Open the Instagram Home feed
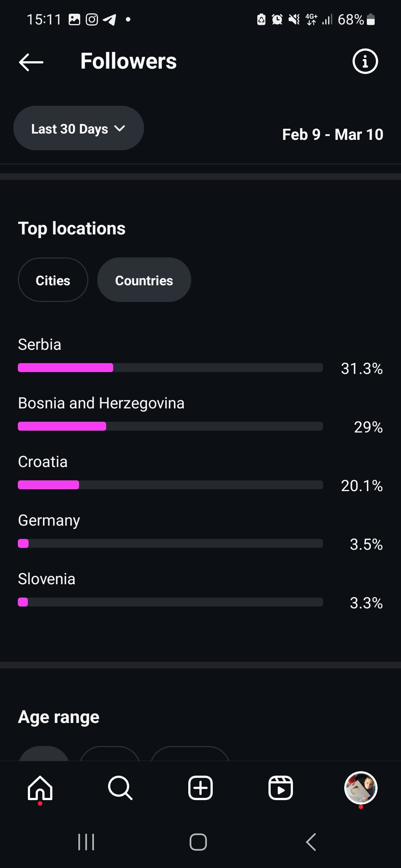401x868 pixels. (x=40, y=788)
